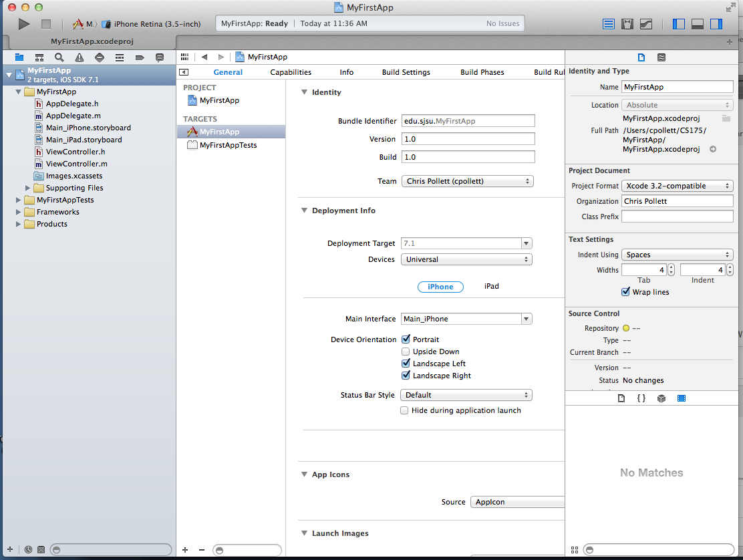Toggle the Utilities pane
The height and width of the screenshot is (560, 743).
716,23
